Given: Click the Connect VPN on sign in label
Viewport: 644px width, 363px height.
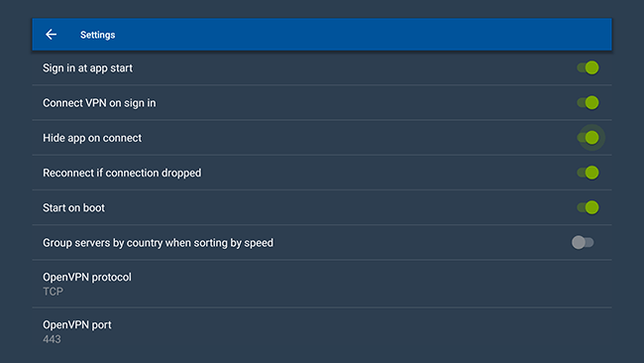Looking at the screenshot, I should point(99,103).
